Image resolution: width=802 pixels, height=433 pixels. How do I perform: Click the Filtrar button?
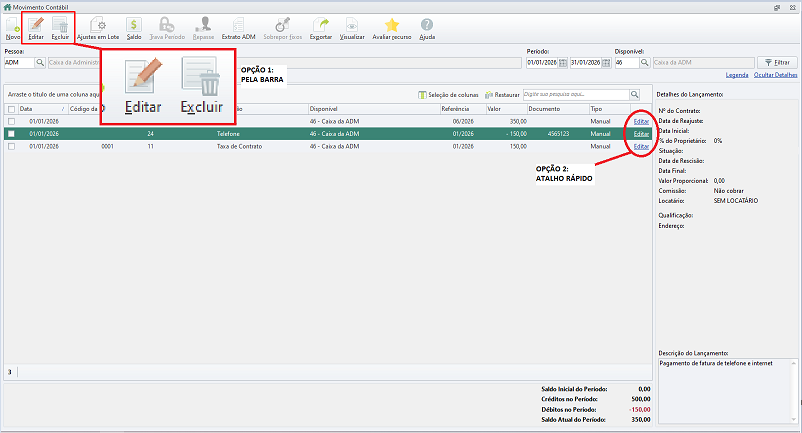click(x=777, y=62)
